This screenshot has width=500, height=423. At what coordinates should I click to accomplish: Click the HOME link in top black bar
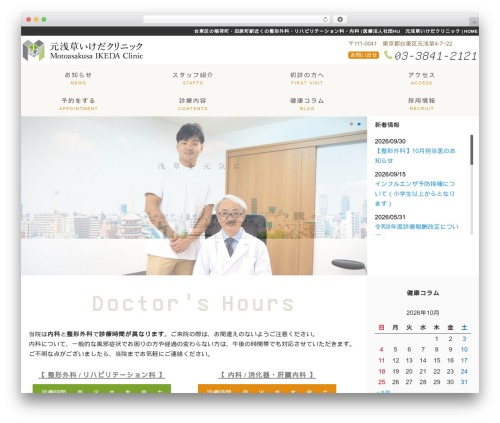point(471,31)
